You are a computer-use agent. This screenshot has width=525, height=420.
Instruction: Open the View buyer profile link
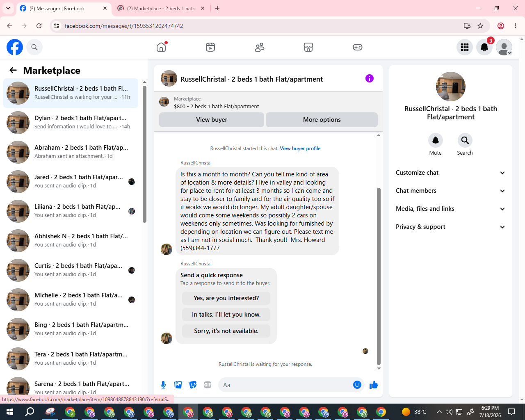[300, 148]
